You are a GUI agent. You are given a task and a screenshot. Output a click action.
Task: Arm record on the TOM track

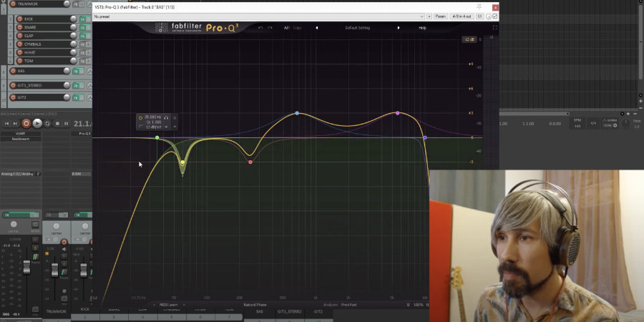point(19,61)
